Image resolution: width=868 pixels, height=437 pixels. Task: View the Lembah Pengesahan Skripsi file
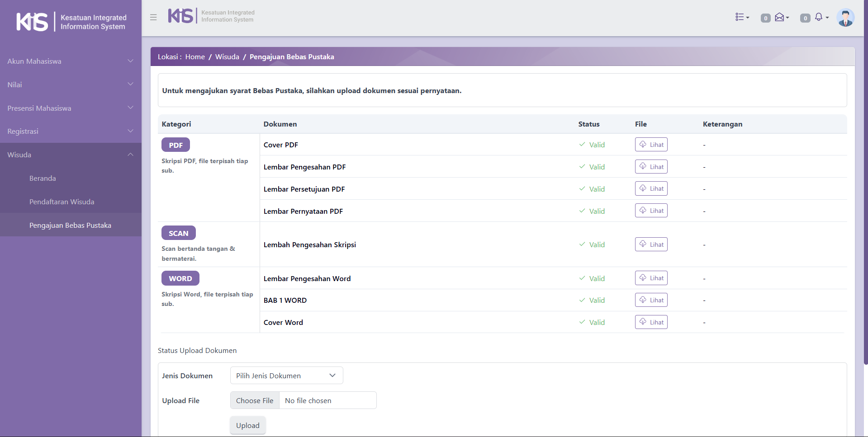[651, 244]
